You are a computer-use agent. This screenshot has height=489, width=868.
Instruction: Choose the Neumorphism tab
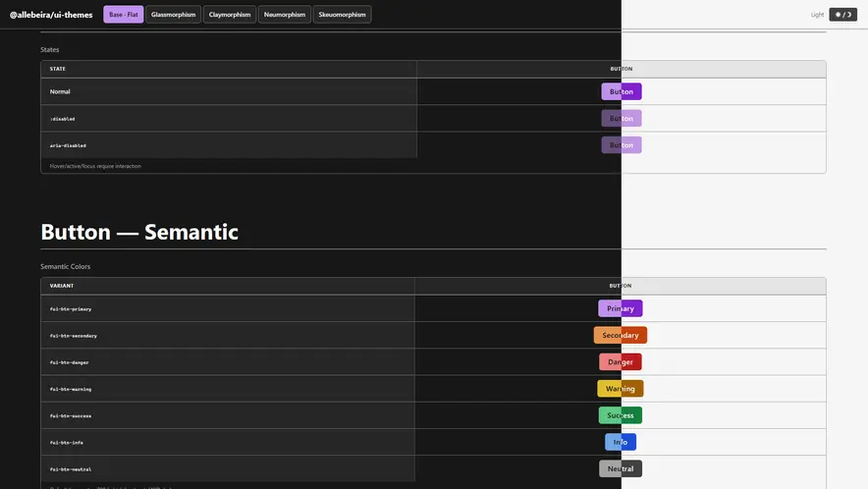pyautogui.click(x=285, y=15)
